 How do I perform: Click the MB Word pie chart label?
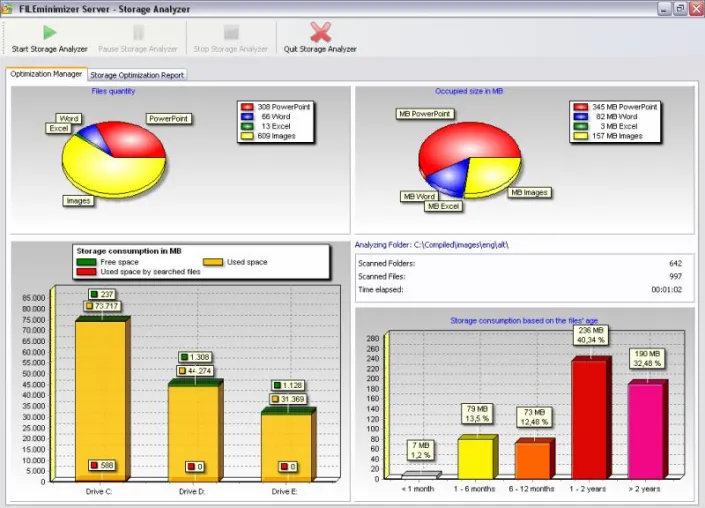click(x=419, y=196)
